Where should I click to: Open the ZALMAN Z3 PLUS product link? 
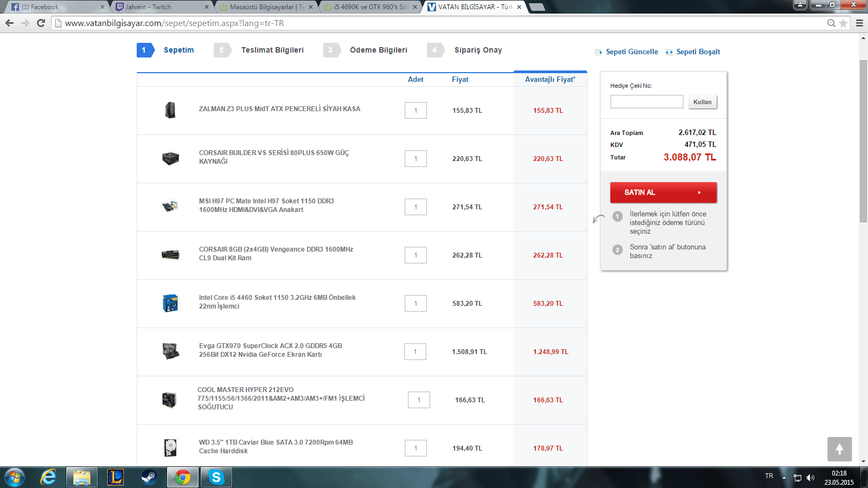(279, 109)
